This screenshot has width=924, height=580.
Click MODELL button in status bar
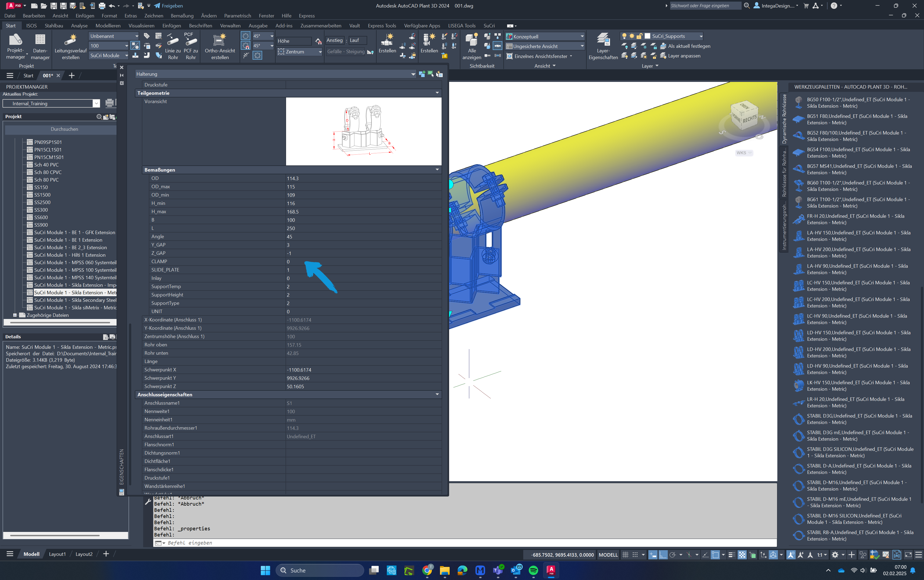(x=608, y=555)
